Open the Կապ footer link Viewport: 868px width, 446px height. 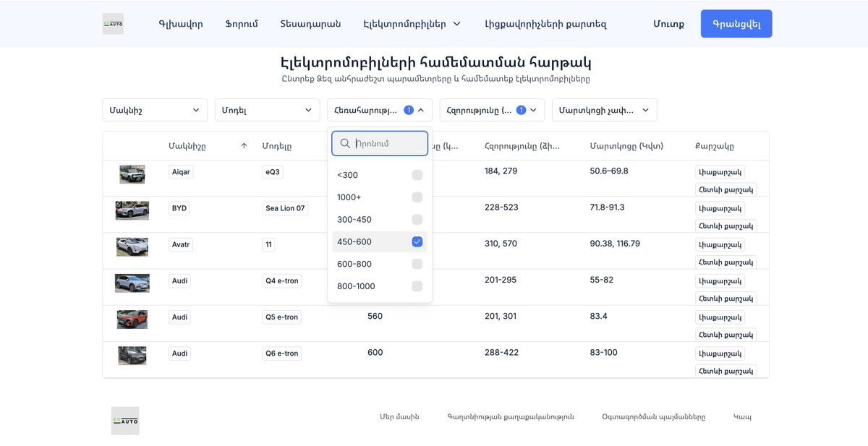click(742, 417)
